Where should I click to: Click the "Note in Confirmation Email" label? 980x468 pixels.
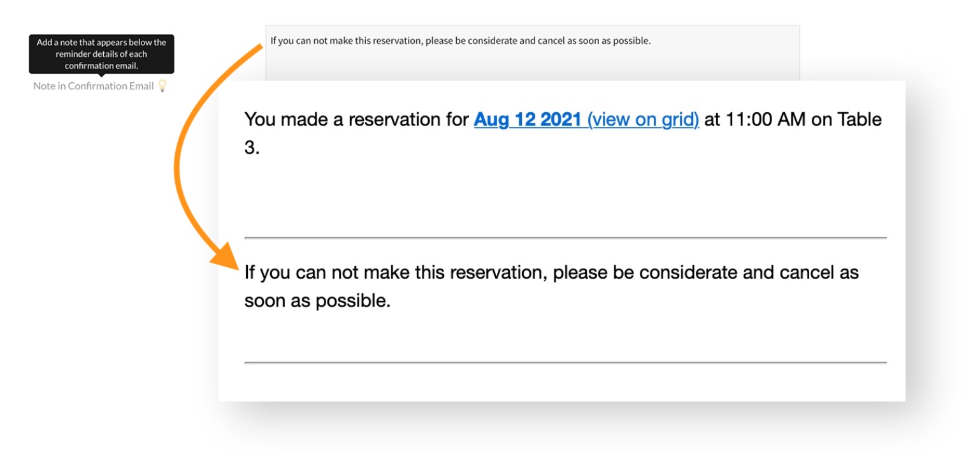94,86
